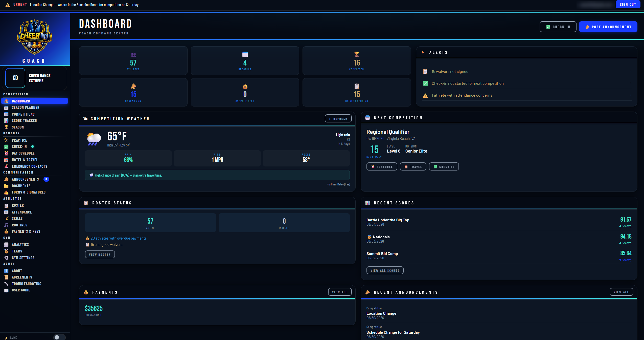Image resolution: width=644 pixels, height=340 pixels.
Task: Open the Practice runner icon
Action: [x=6, y=140]
